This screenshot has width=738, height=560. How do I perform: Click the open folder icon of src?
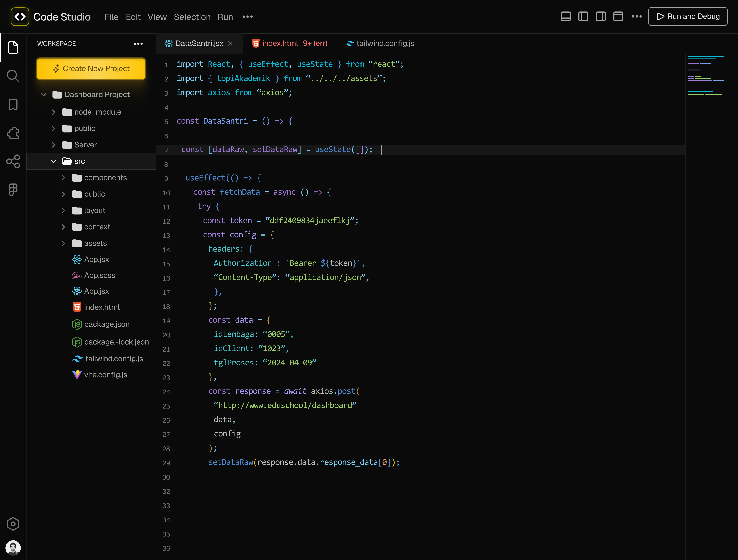pos(67,161)
